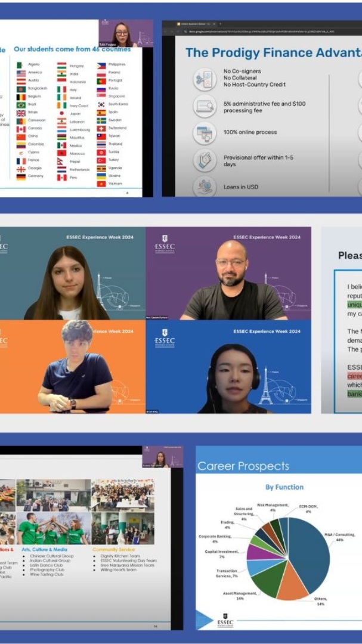Open a new browser tab with plus button
Image resolution: width=362 pixels, height=644 pixels.
click(220, 24)
